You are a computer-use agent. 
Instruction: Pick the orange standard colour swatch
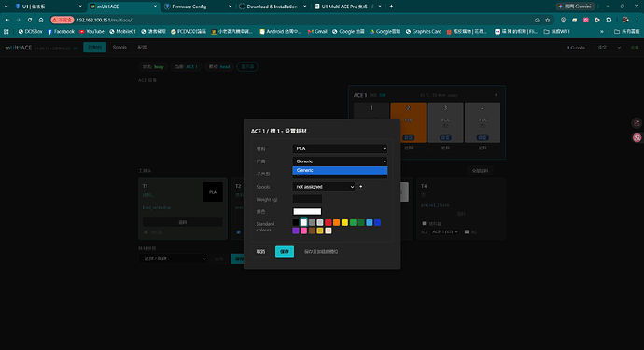336,223
